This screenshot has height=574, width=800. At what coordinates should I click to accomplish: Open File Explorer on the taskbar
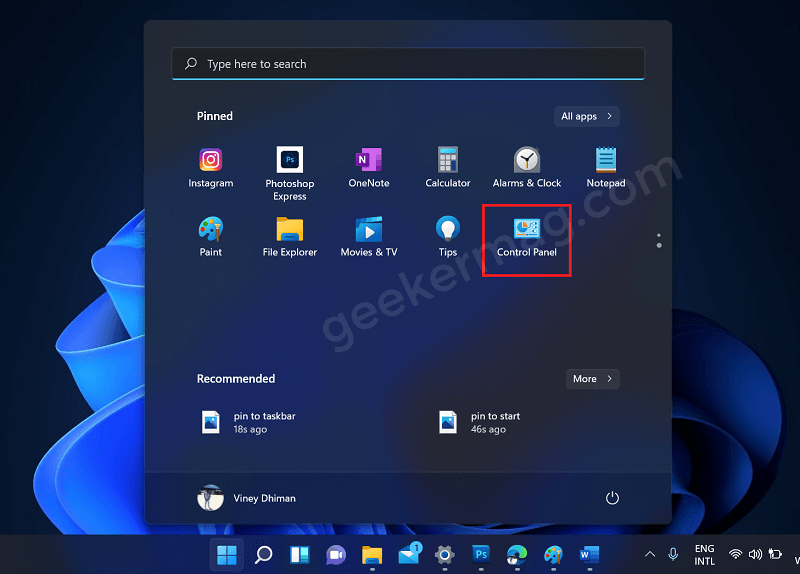coord(372,555)
